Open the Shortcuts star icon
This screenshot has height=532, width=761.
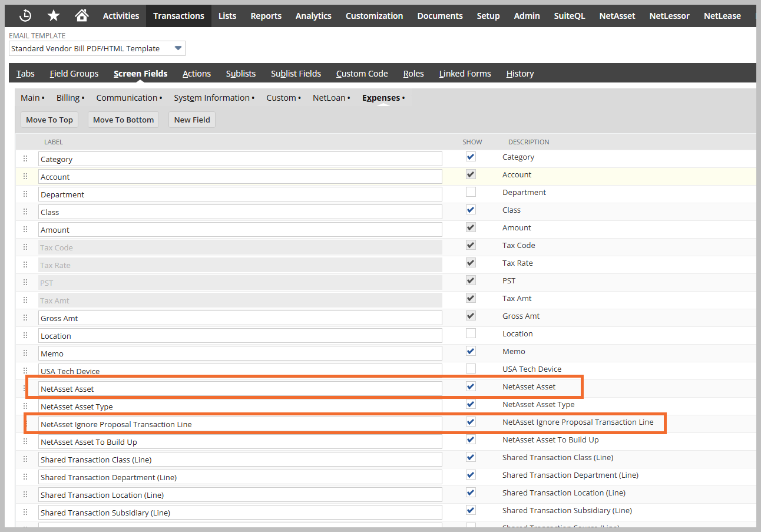(x=54, y=16)
